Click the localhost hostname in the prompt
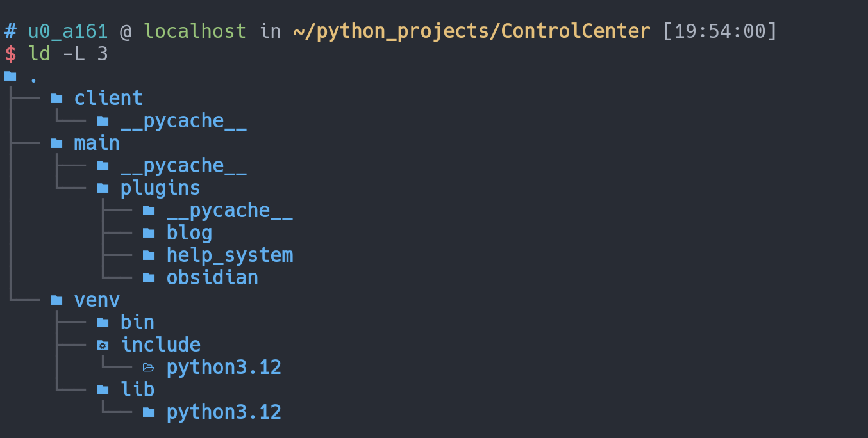The height and width of the screenshot is (438, 868). coord(194,31)
